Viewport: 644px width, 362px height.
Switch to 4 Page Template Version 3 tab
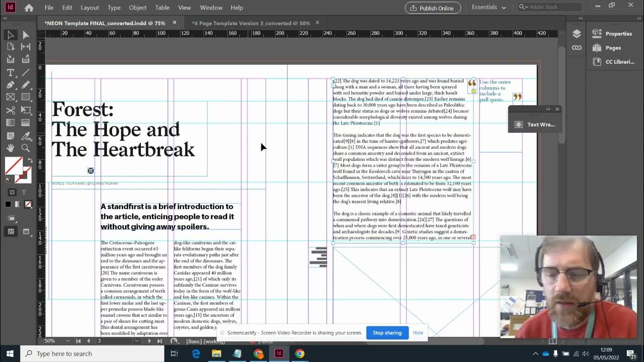pos(251,23)
